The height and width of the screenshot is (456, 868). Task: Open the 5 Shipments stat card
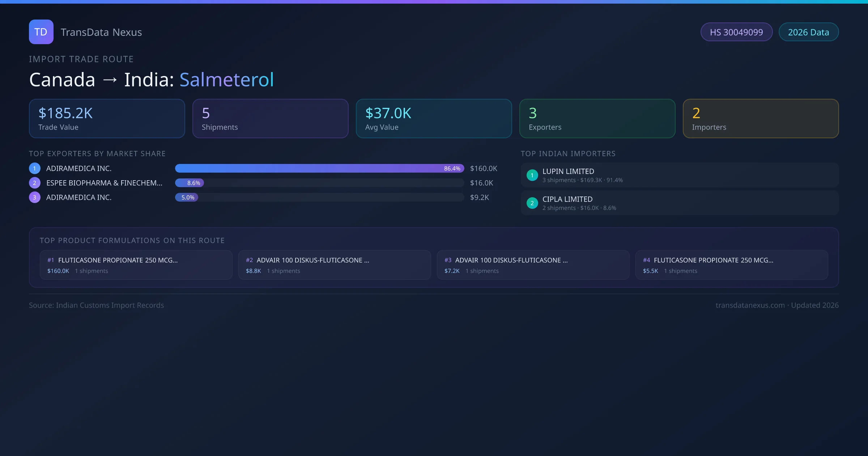point(270,119)
